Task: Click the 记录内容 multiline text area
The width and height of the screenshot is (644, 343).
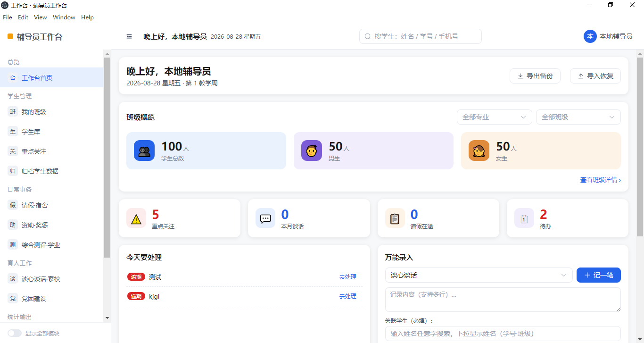Action: pos(503,300)
